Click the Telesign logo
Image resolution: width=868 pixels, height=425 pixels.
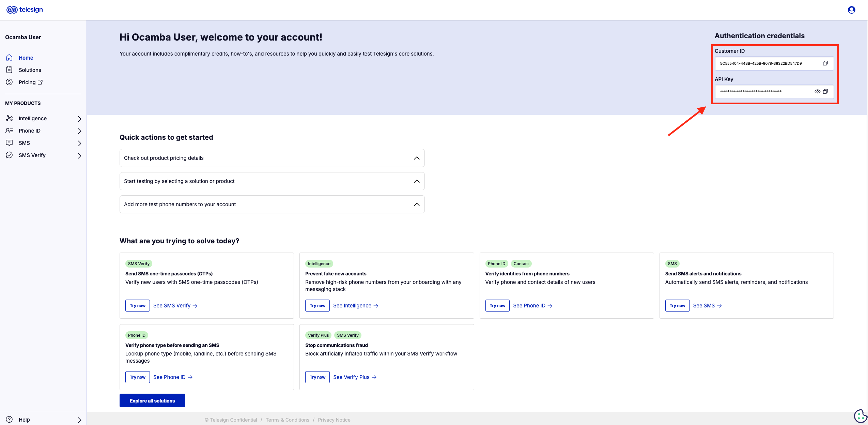click(x=25, y=10)
